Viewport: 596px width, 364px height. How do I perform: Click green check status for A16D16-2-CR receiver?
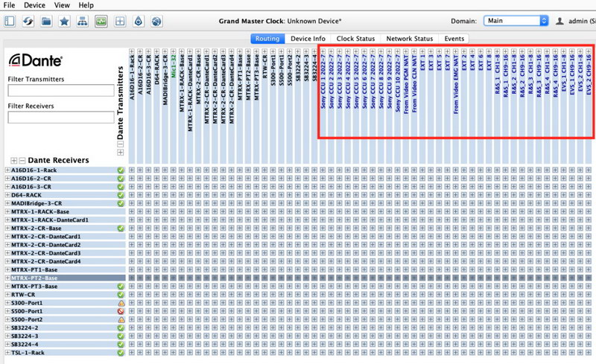click(121, 179)
